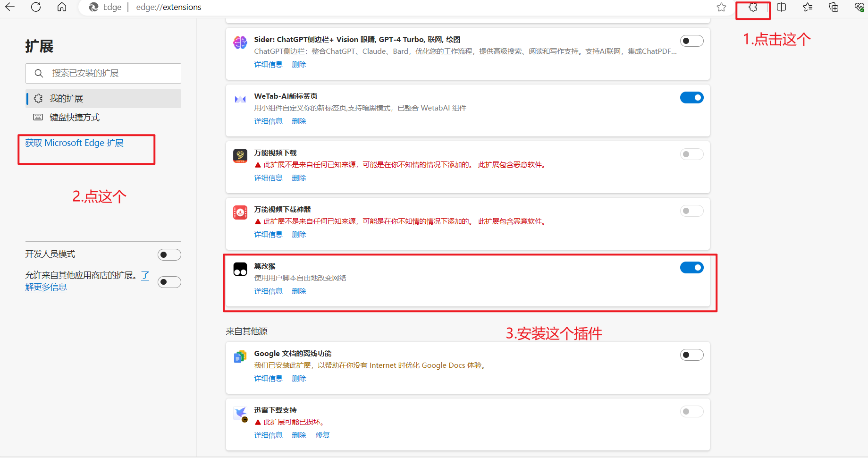Click the 此扩展可能已损坏 warning text
Image resolution: width=868 pixels, height=458 pixels.
pyautogui.click(x=294, y=422)
